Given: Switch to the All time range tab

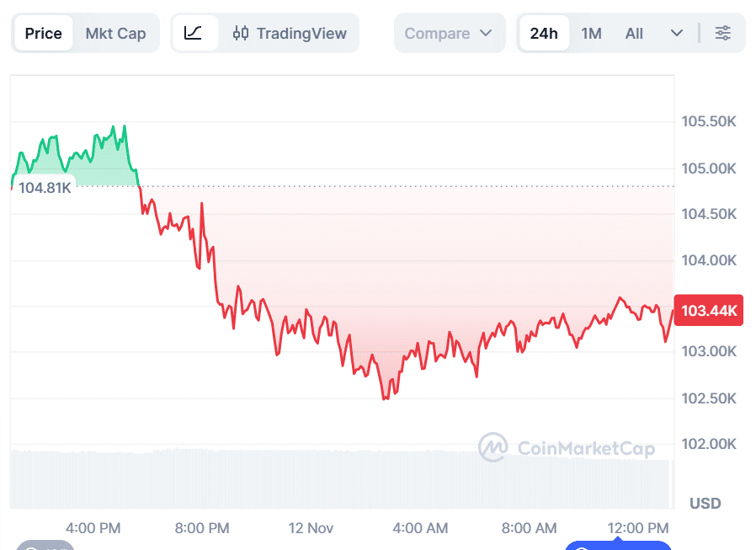Looking at the screenshot, I should [633, 33].
